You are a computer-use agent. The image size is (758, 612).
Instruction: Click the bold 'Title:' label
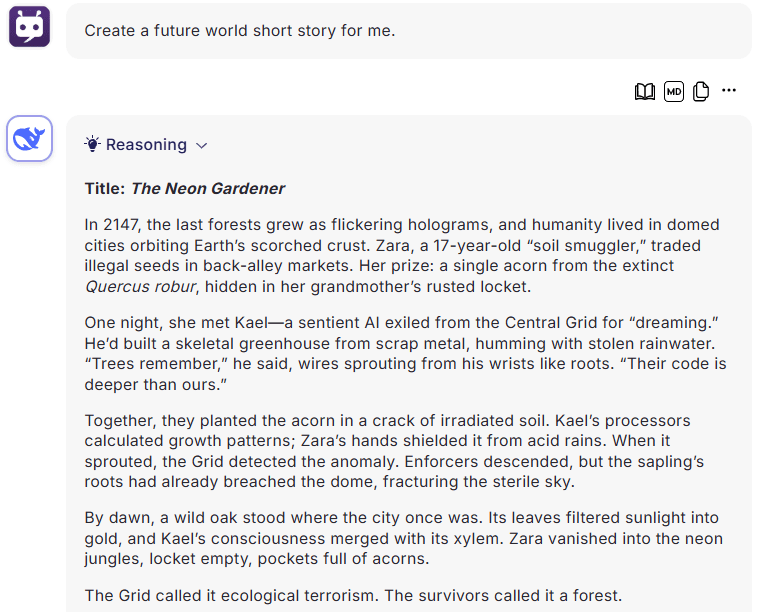pos(105,189)
